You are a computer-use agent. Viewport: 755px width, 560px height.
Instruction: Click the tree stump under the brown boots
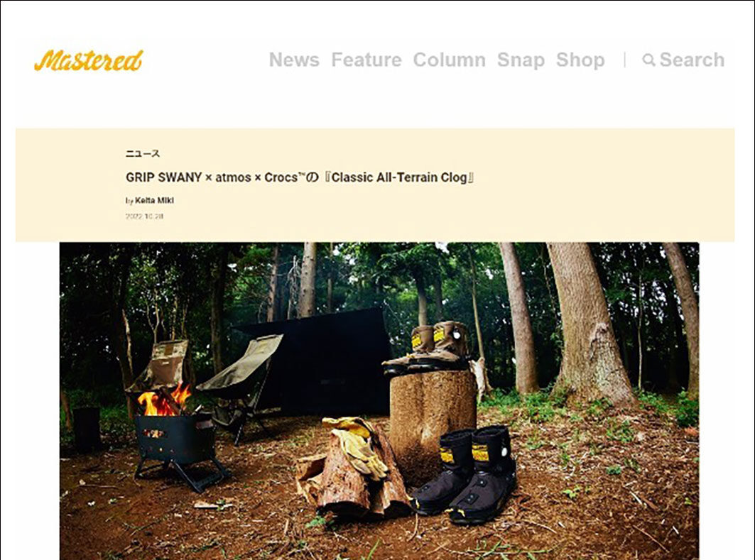[x=433, y=423]
